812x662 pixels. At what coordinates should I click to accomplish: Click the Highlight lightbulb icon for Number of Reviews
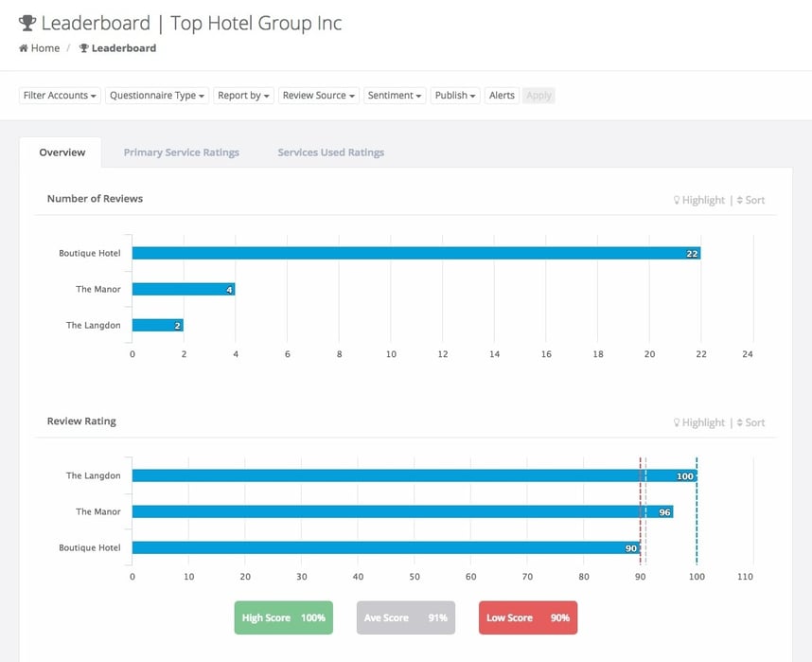(676, 200)
